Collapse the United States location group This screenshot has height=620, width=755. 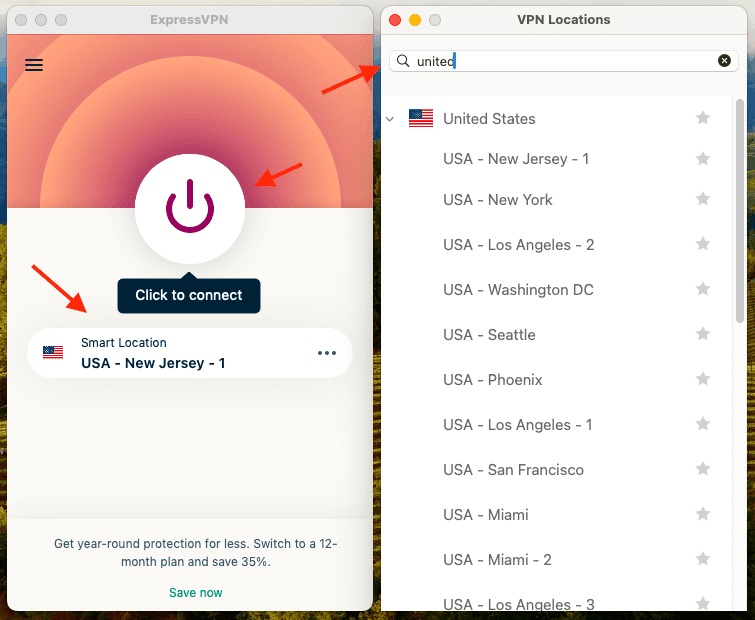(390, 119)
